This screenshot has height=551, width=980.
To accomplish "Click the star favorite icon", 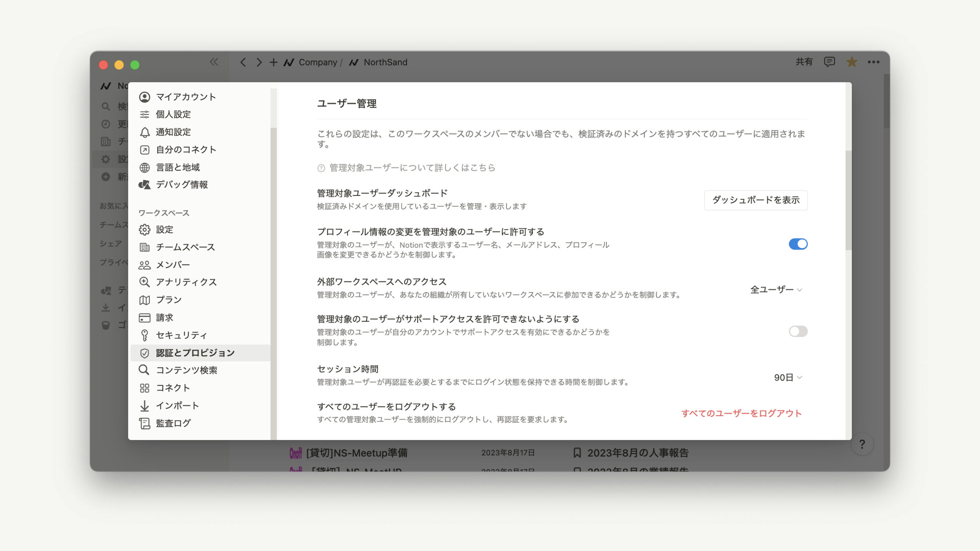I will (851, 62).
